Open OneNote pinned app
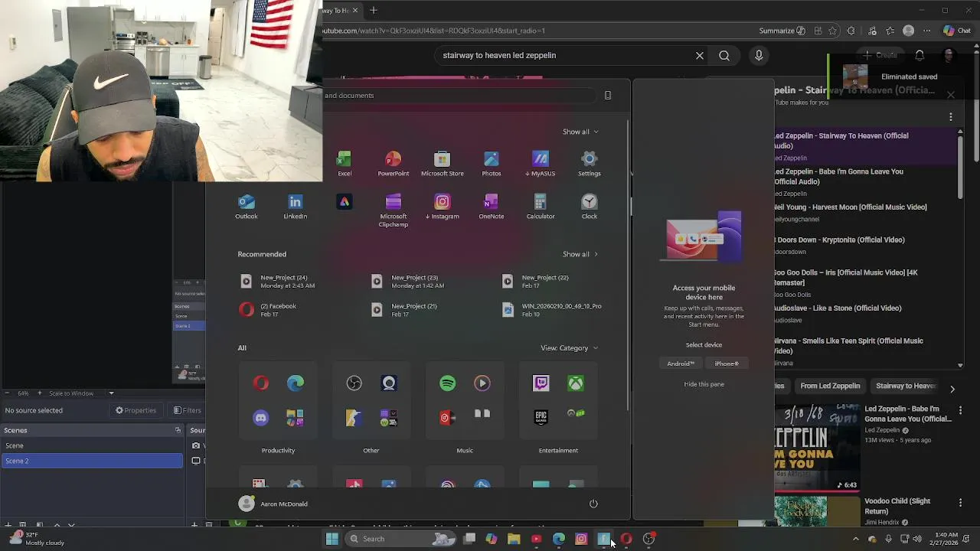The width and height of the screenshot is (980, 551). pos(491,206)
